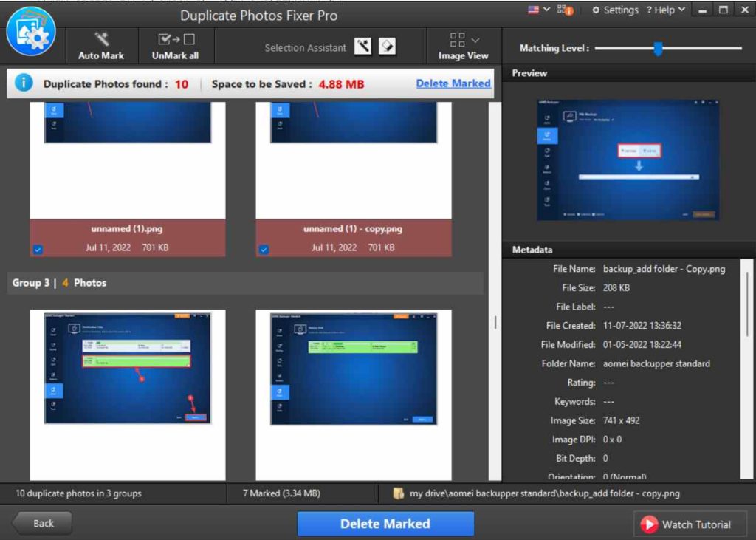
Task: Adjust the Matching Level slider handle
Action: point(658,48)
